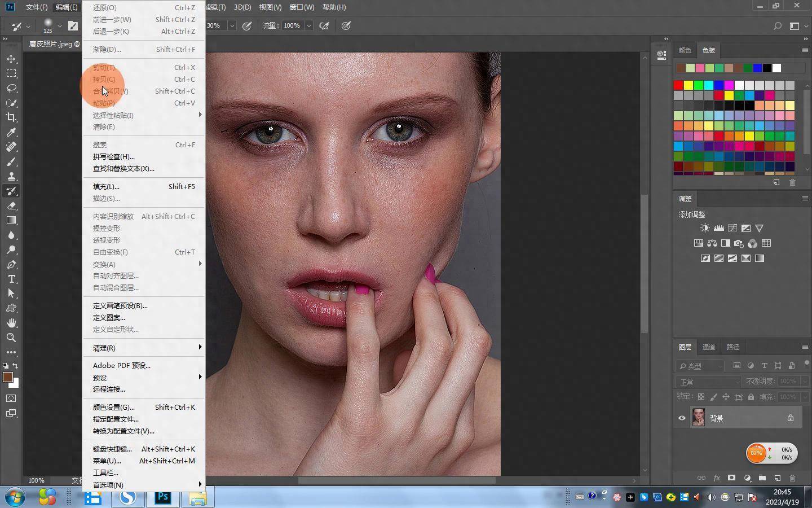Open the layer blend mode 正常 dropdown

(709, 382)
